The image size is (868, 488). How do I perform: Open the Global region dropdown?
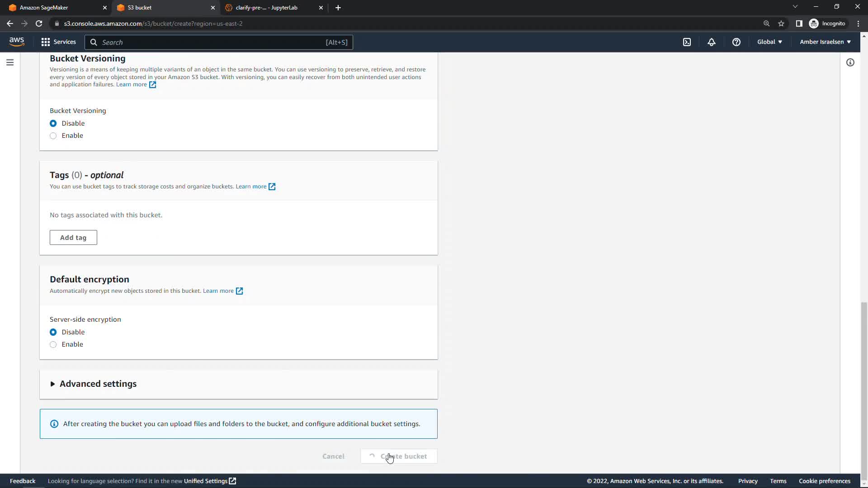pos(769,42)
